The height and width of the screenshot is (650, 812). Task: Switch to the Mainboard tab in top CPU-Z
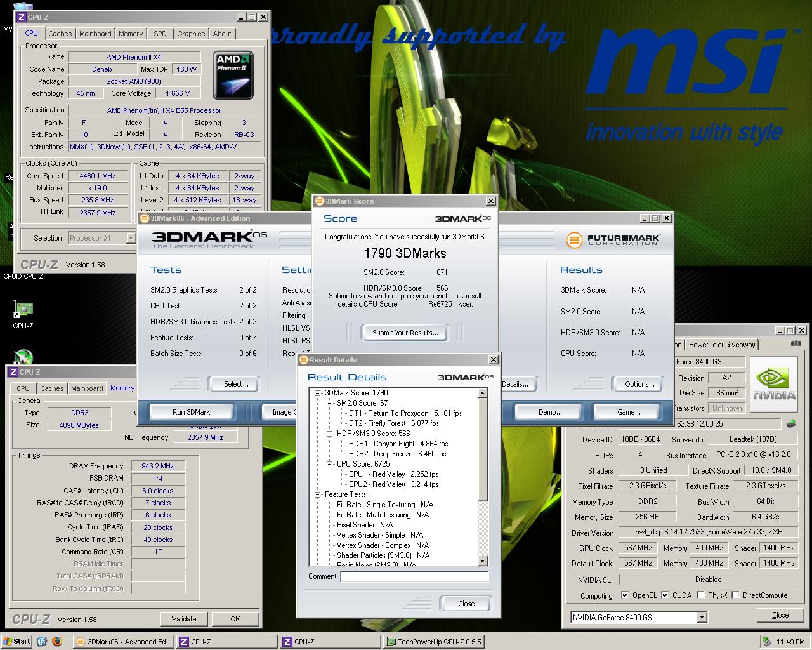tap(95, 34)
